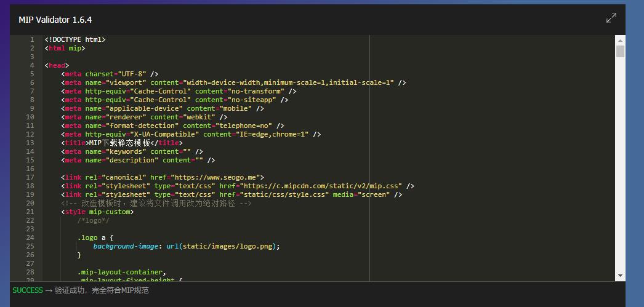Click the MIP Validator 1.6.4 title
This screenshot has height=307, width=644.
(55, 20)
